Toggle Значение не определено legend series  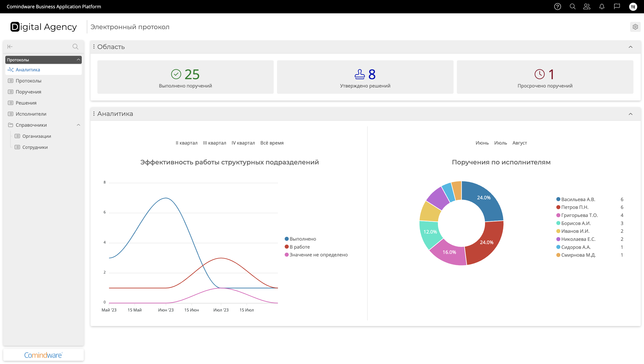316,255
